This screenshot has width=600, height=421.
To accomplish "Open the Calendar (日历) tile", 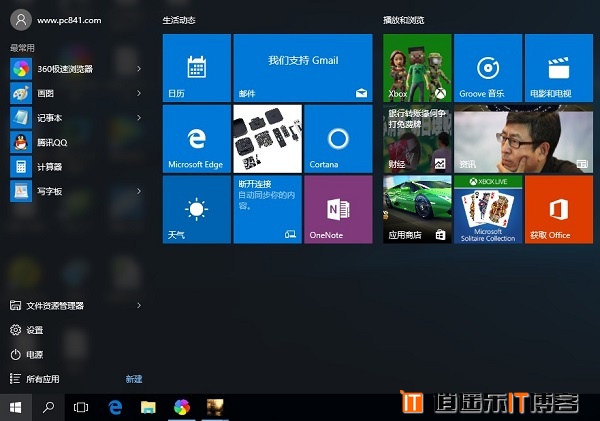I will click(x=197, y=68).
